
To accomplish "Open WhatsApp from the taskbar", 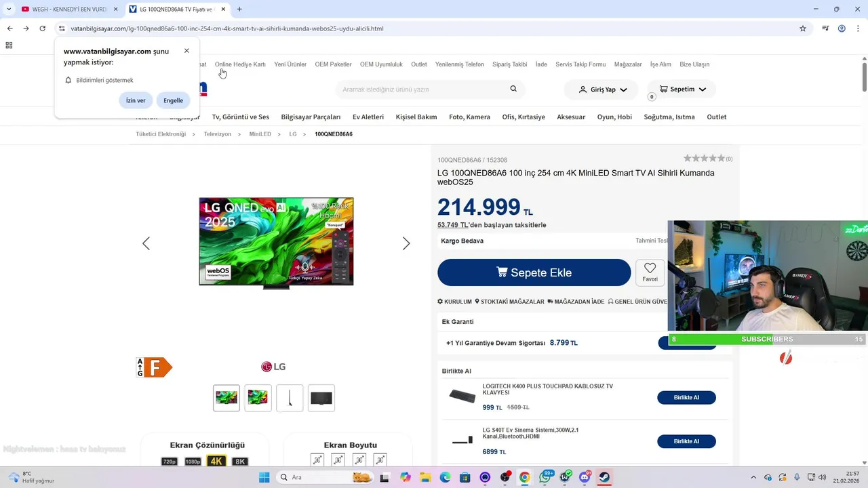I will click(x=545, y=477).
